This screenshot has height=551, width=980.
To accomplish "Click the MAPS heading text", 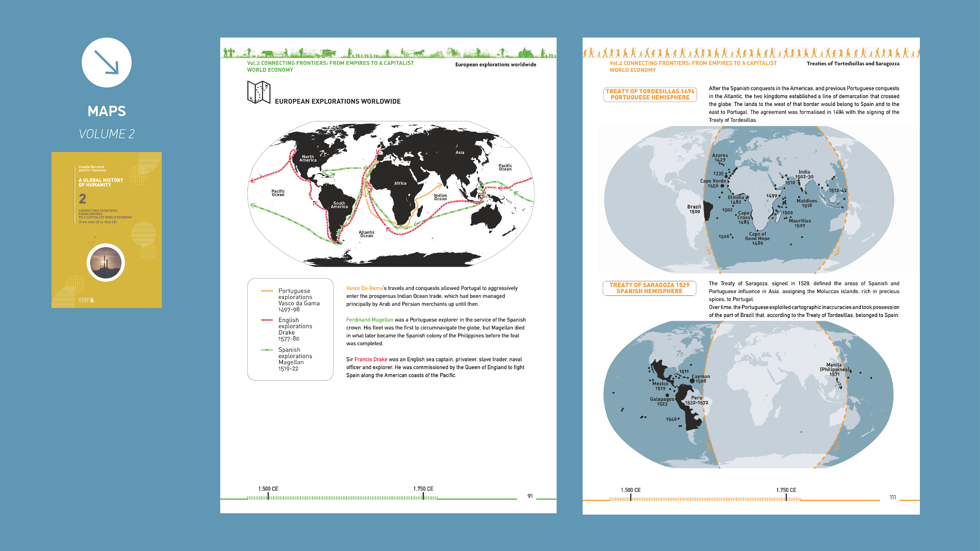I will pos(106,111).
